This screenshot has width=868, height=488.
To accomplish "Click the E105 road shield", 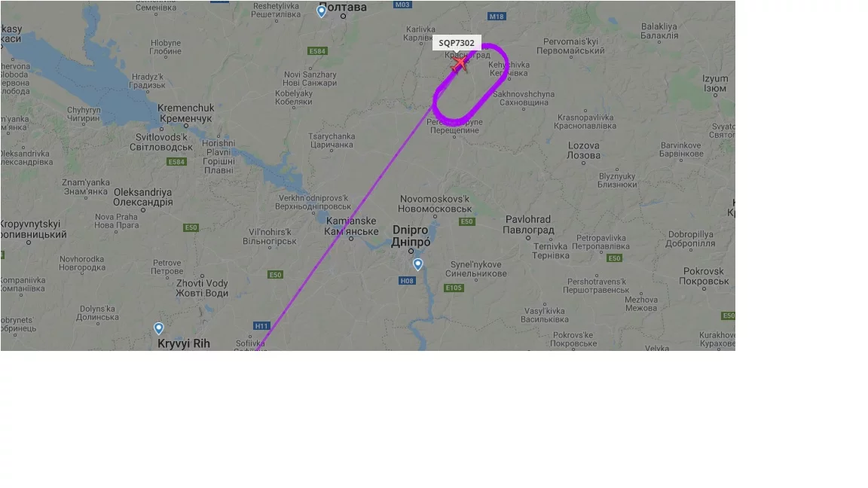I will [454, 288].
